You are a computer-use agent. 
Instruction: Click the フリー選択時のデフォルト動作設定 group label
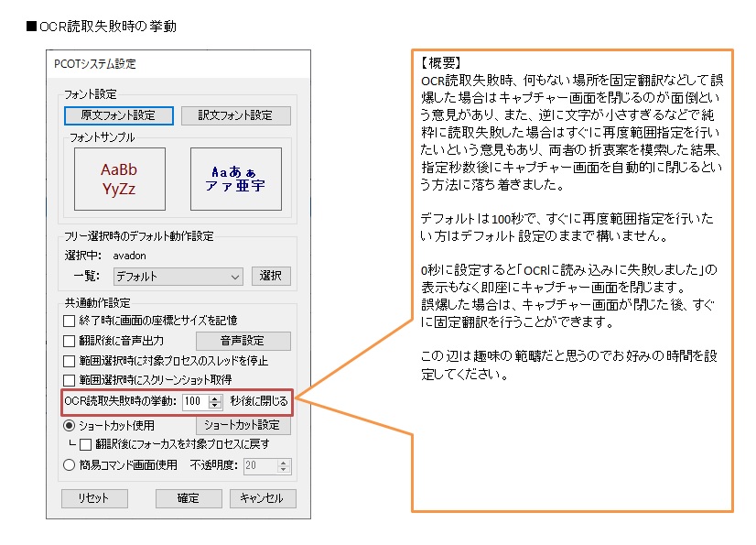pos(139,236)
